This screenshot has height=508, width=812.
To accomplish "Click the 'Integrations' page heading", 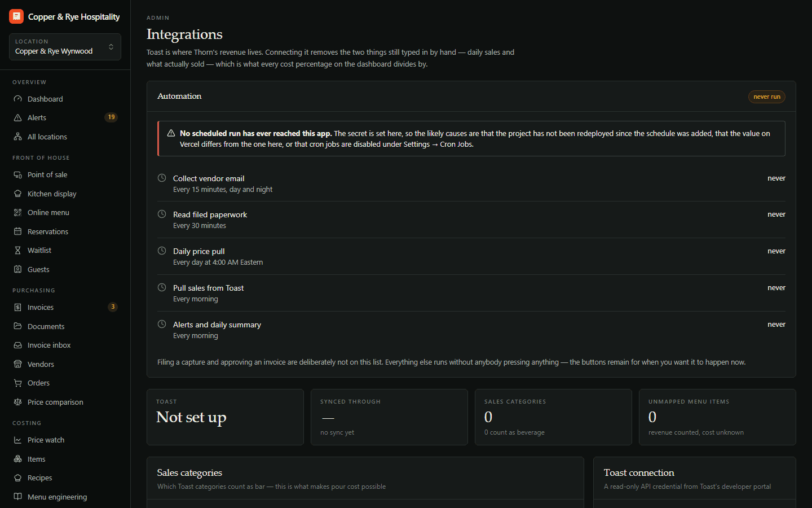I will (184, 34).
